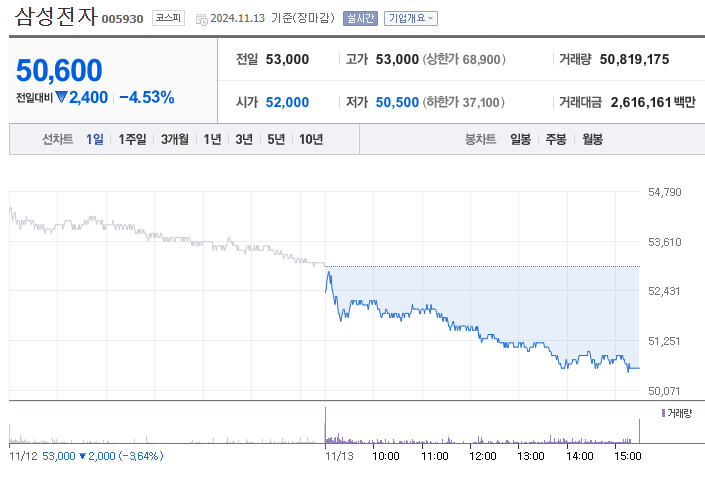Click the 상한가 68,900 text
This screenshot has height=484, width=705.
(464, 59)
